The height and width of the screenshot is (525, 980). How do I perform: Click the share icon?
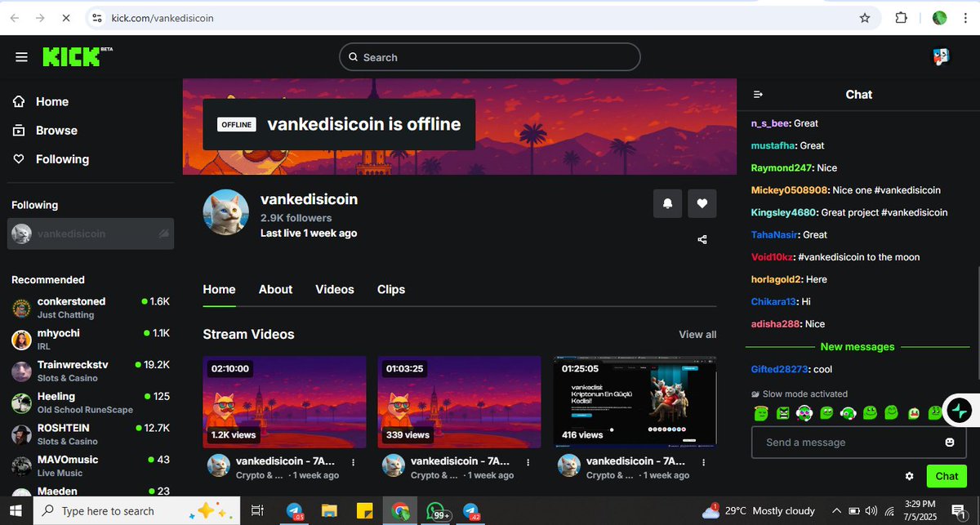click(702, 239)
